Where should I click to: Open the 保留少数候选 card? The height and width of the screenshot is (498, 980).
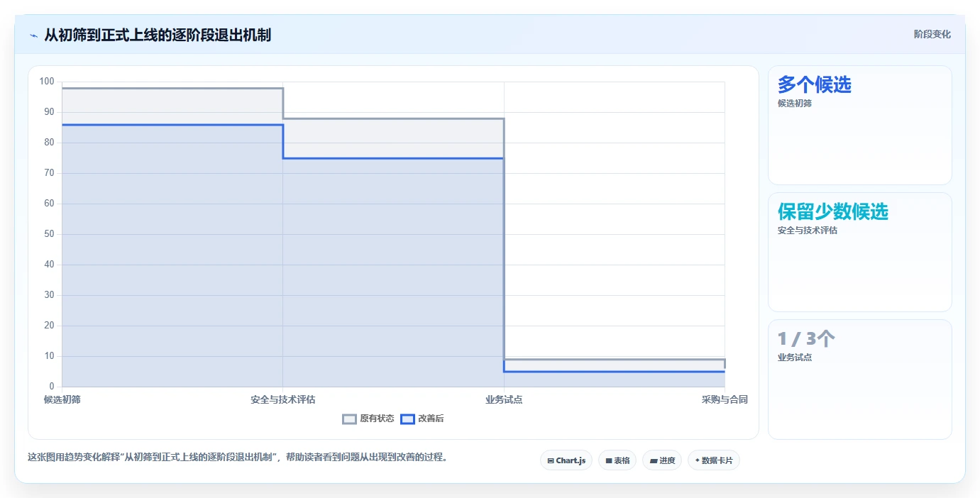pos(859,252)
